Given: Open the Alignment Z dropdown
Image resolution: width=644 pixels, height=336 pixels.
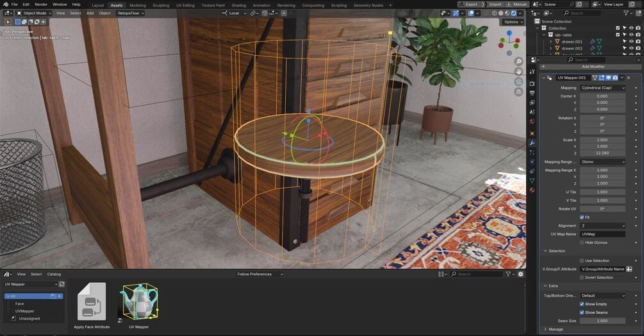Looking at the screenshot, I should point(602,226).
